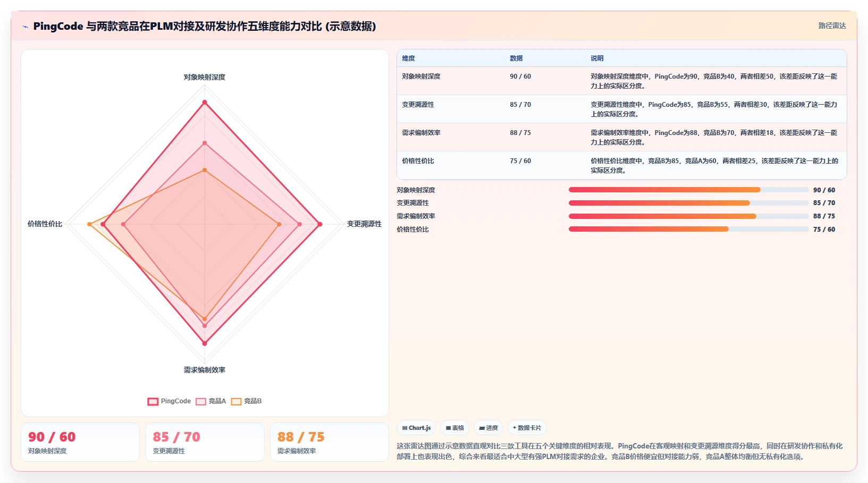Image resolution: width=868 pixels, height=483 pixels.
Task: Click the PingCode point at the radar's top vertex
Action: coord(205,103)
